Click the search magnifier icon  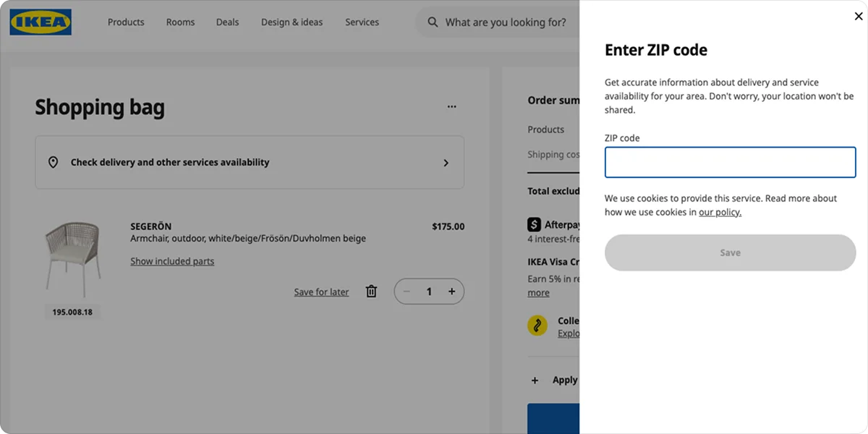pyautogui.click(x=433, y=22)
